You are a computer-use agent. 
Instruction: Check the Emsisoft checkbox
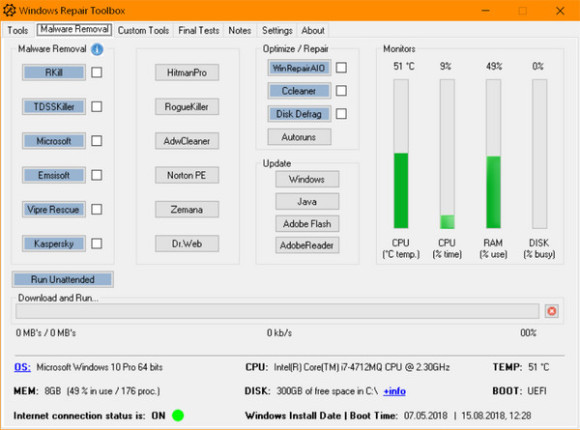97,175
